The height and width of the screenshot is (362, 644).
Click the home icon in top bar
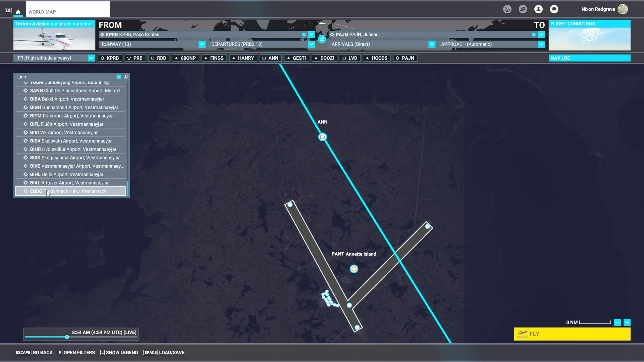point(18,11)
